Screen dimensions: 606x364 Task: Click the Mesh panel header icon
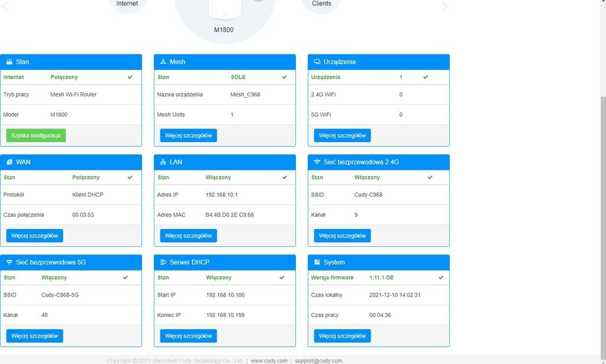163,62
